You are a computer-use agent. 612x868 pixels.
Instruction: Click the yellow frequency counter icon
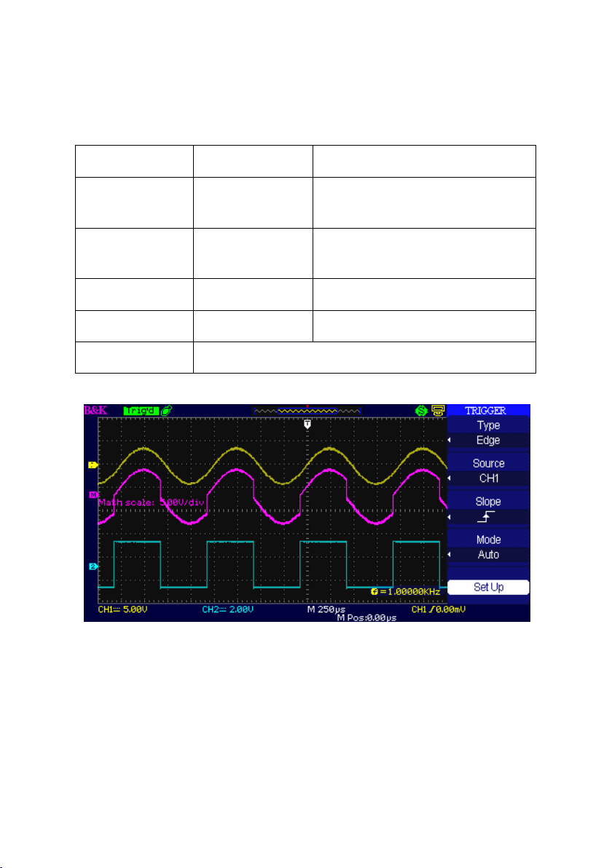click(374, 592)
